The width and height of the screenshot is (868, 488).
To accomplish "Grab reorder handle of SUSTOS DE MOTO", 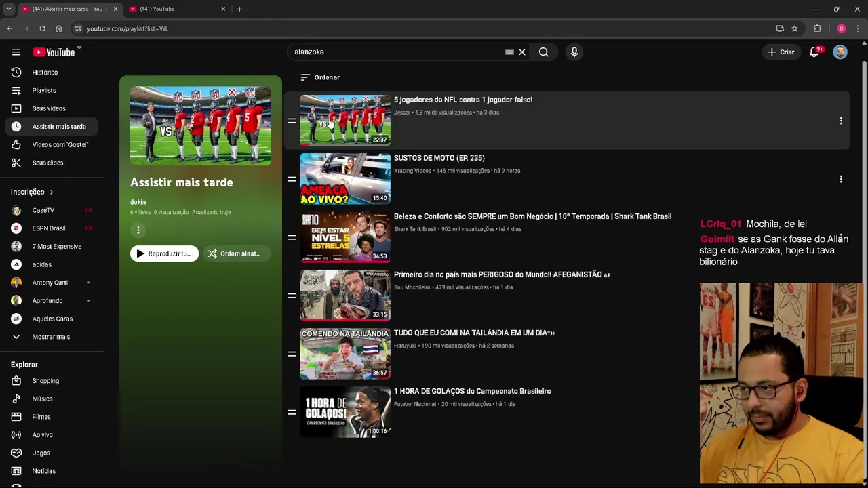I will coord(292,179).
